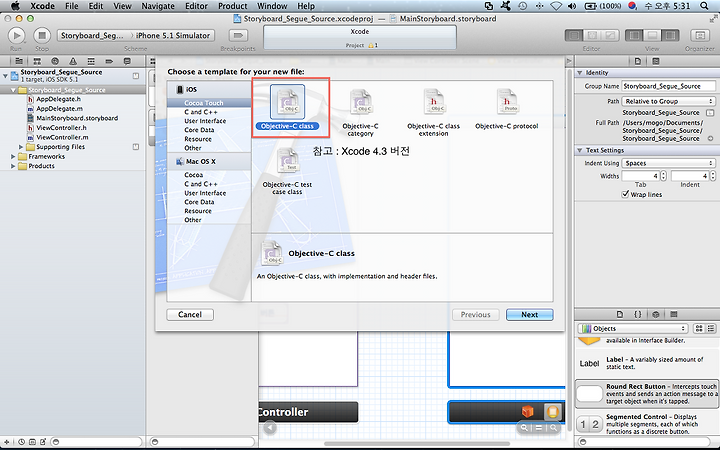Open the Issue navigator warning icon
720x450 pixels.
point(73,61)
